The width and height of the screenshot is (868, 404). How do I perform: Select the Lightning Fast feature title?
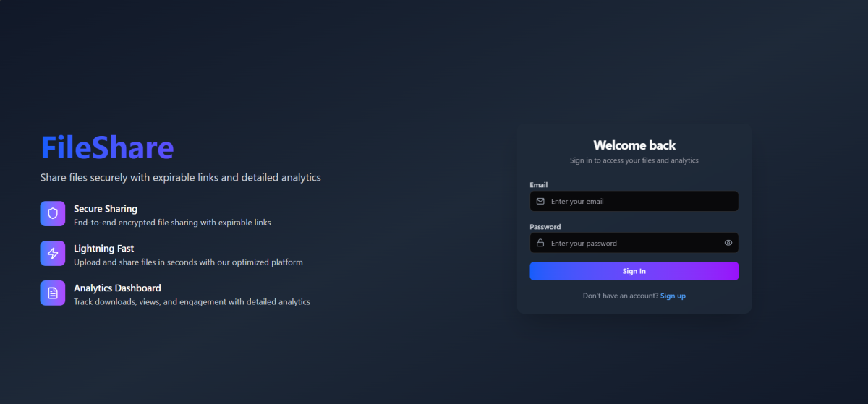pyautogui.click(x=103, y=249)
